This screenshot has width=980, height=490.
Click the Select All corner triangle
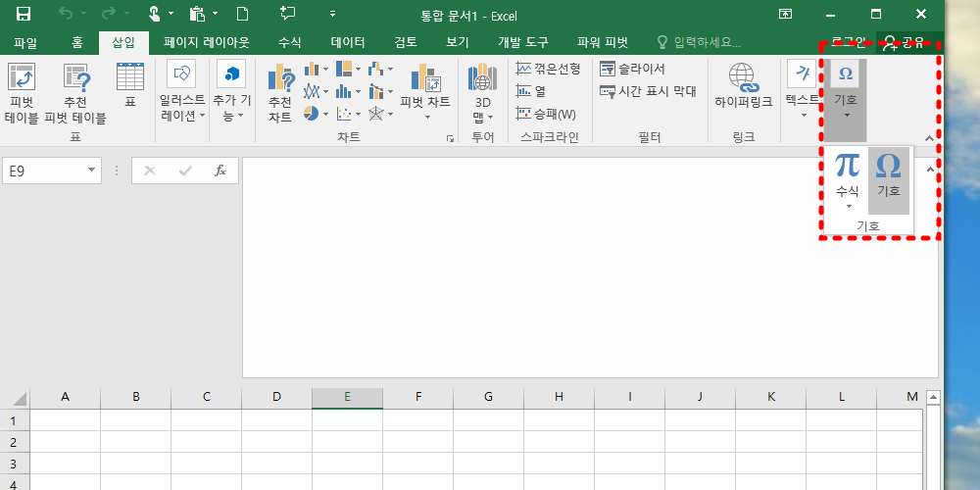tap(20, 399)
